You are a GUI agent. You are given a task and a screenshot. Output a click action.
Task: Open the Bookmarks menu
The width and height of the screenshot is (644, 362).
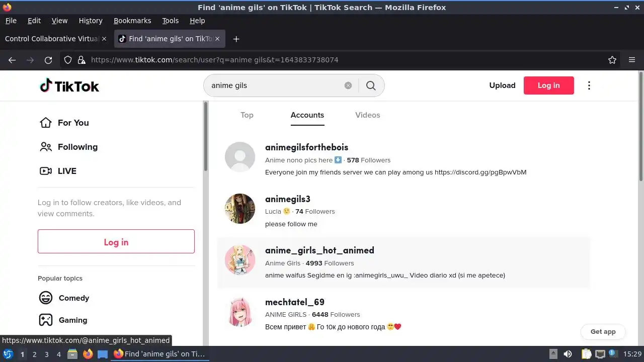(x=132, y=21)
